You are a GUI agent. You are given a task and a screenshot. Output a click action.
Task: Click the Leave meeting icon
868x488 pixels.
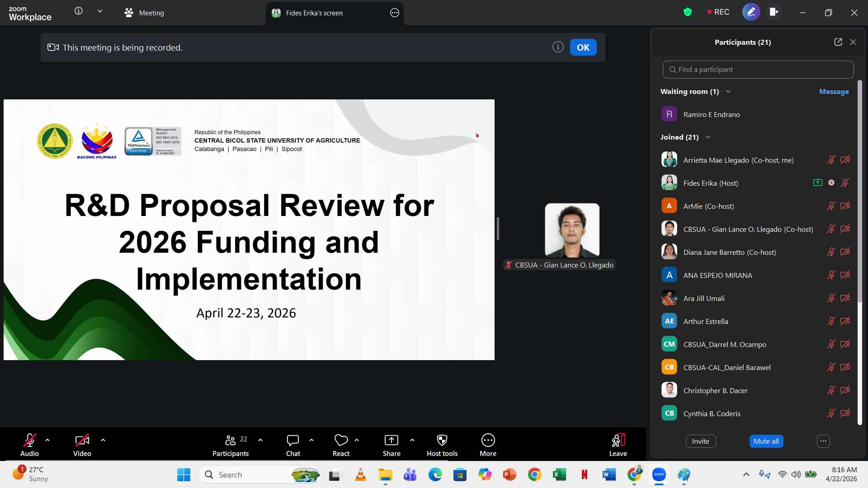[618, 441]
